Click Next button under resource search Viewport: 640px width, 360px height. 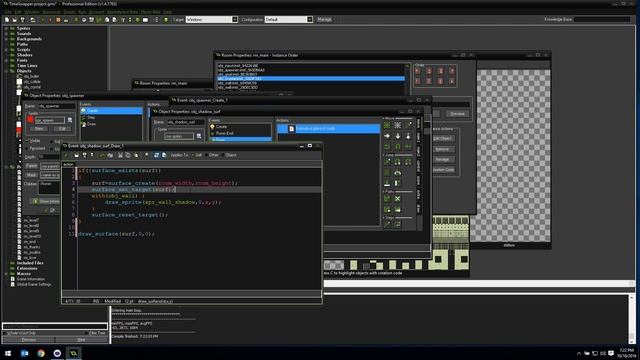[81, 340]
